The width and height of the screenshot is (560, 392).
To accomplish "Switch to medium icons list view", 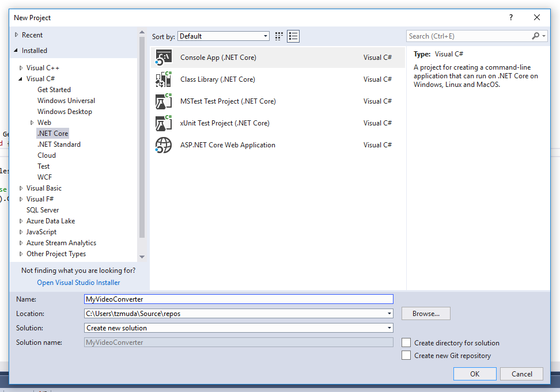I will click(293, 36).
